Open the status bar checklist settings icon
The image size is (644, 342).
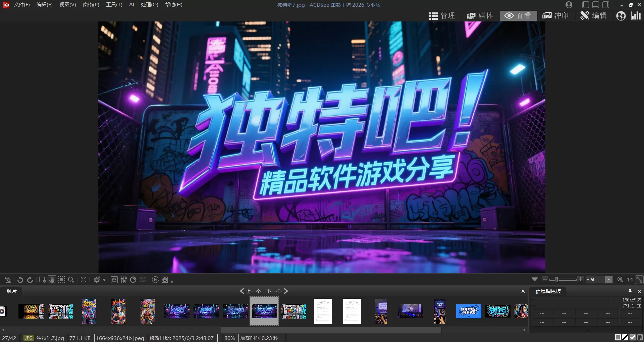click(640, 337)
